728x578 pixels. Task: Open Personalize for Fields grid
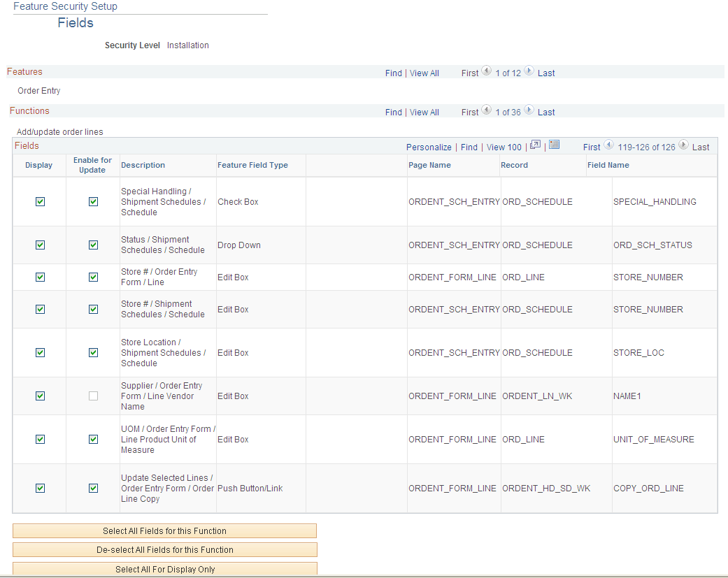click(429, 147)
